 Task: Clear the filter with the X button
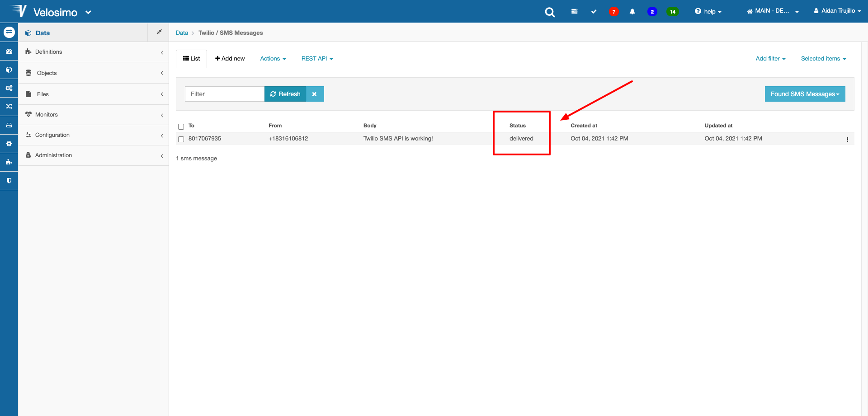click(315, 94)
